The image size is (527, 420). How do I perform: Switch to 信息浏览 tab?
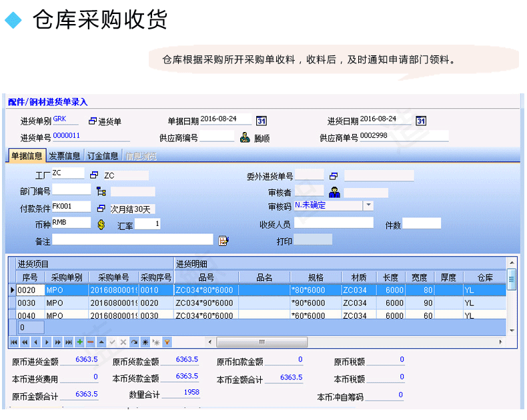tap(141, 156)
